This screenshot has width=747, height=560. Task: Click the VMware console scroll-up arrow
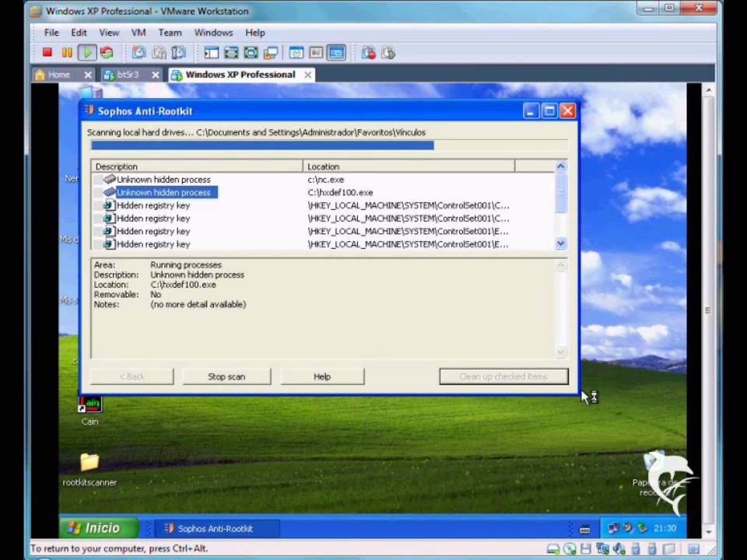click(708, 89)
